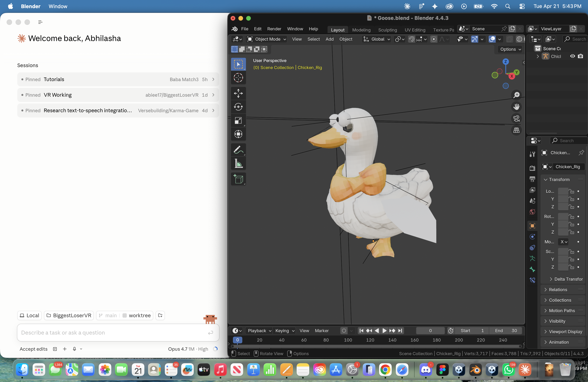Expand the Relations panel
Screen dimensions: 588x382
pyautogui.click(x=563, y=290)
